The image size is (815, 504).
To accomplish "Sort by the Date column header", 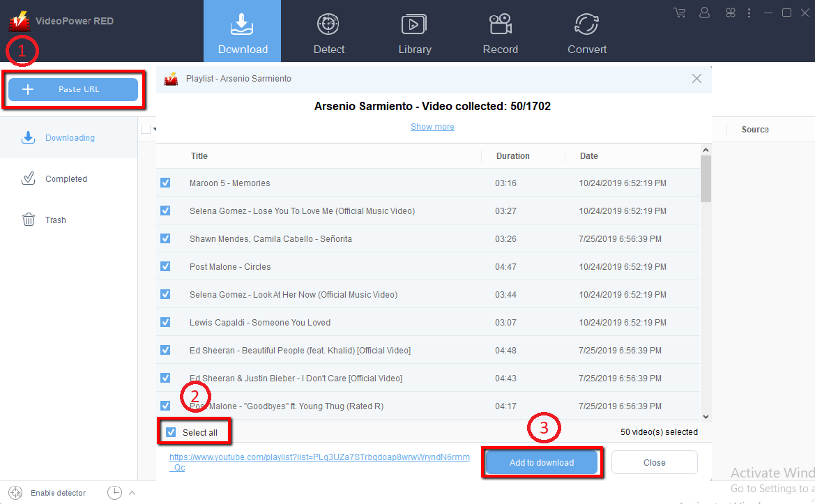I will [589, 156].
